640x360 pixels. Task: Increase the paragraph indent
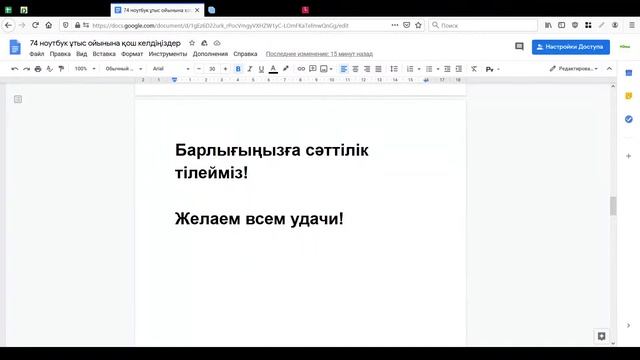(x=459, y=69)
